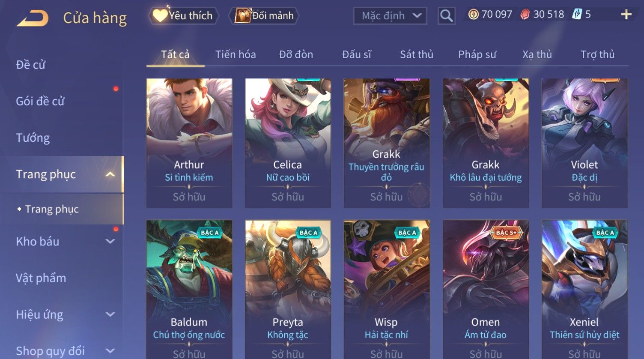Select the Tiến hóa tab

236,54
